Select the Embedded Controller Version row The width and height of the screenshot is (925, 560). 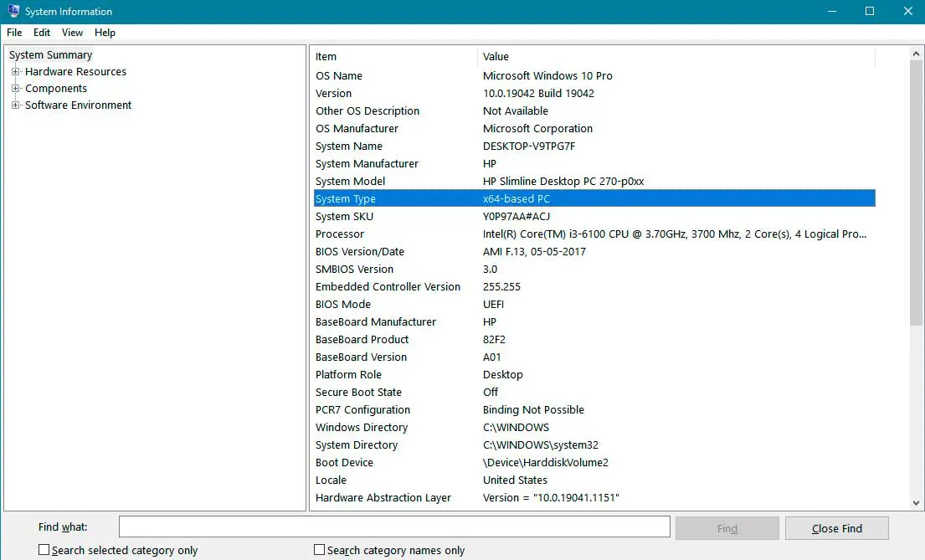(594, 287)
